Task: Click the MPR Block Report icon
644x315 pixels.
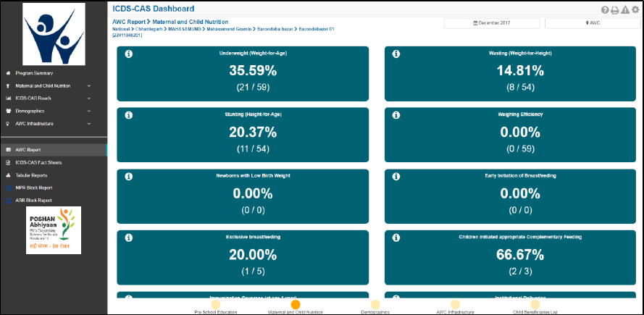Action: click(x=8, y=188)
